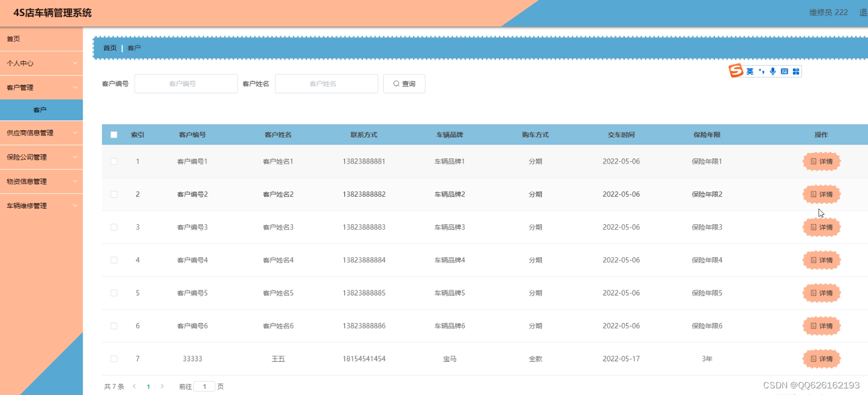868x395 pixels.
Task: Click the 共 7 条 total count text
Action: [114, 387]
